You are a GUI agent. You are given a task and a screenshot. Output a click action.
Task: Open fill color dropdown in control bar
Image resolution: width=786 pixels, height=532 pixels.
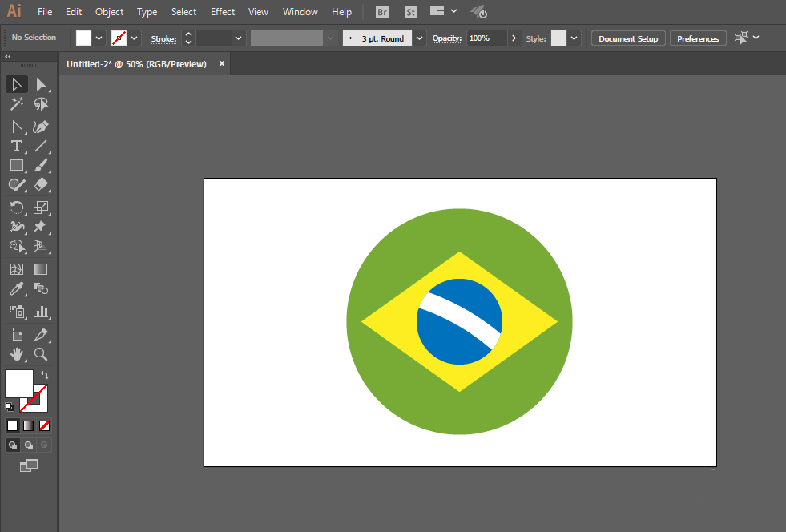(99, 38)
